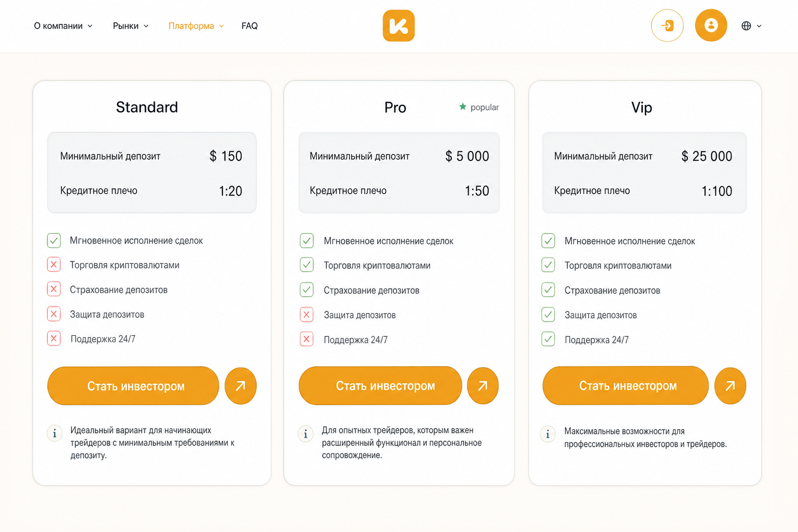798x532 pixels.
Task: Click arrow icon next to Pro investor button
Action: pos(483,385)
